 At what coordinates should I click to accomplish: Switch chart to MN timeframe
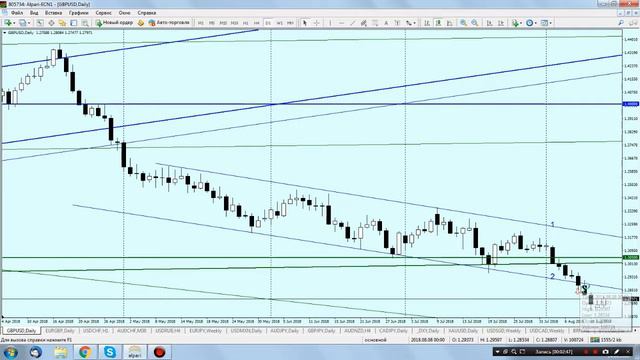pos(290,23)
